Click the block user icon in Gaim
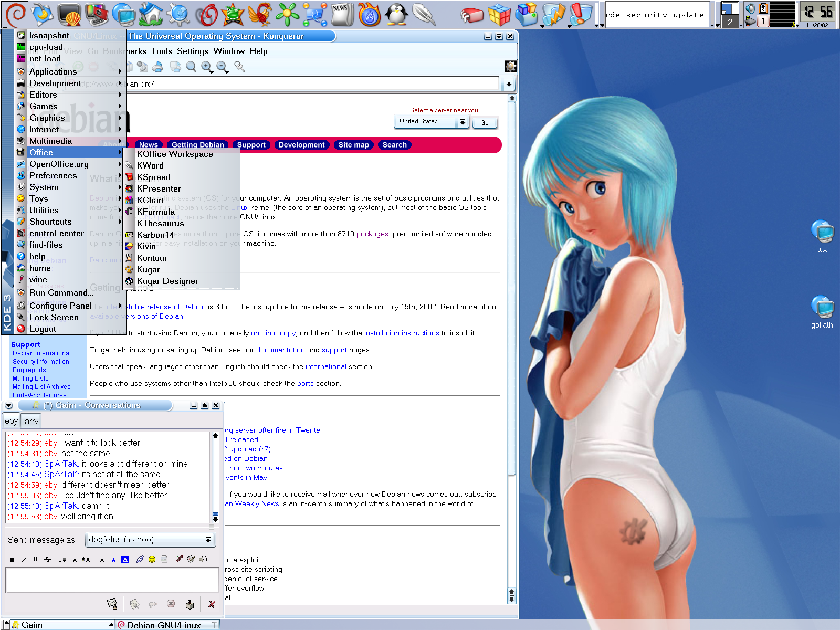Image resolution: width=840 pixels, height=630 pixels. [171, 604]
